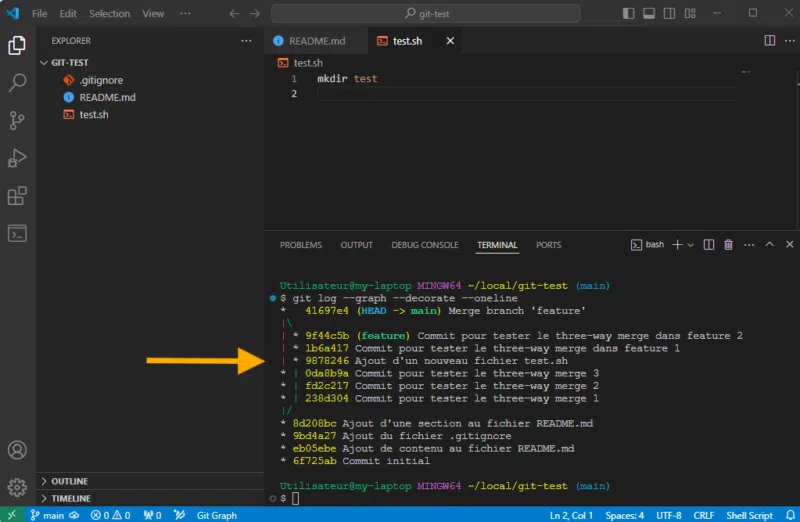Viewport: 800px width, 522px height.
Task: Open the Source Control view
Action: tap(17, 120)
